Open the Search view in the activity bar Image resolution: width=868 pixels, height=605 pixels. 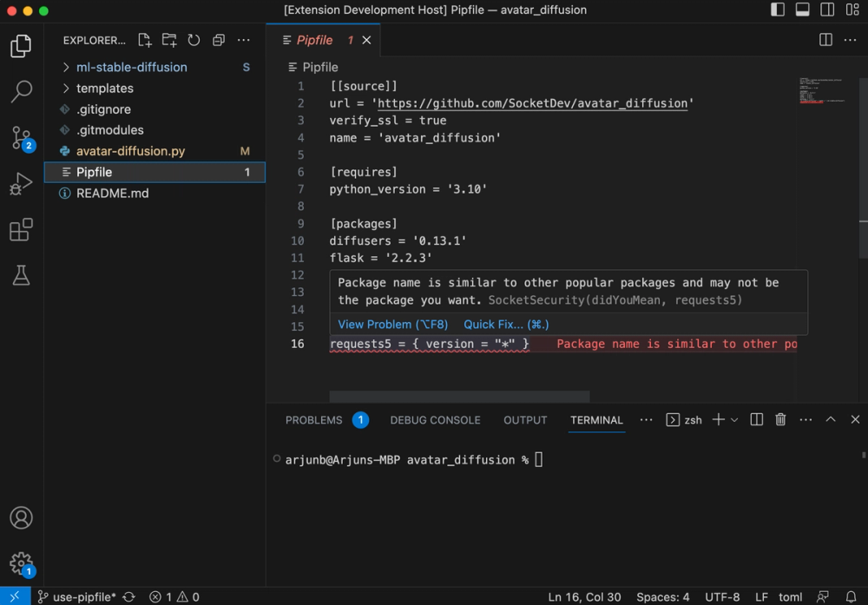click(22, 91)
